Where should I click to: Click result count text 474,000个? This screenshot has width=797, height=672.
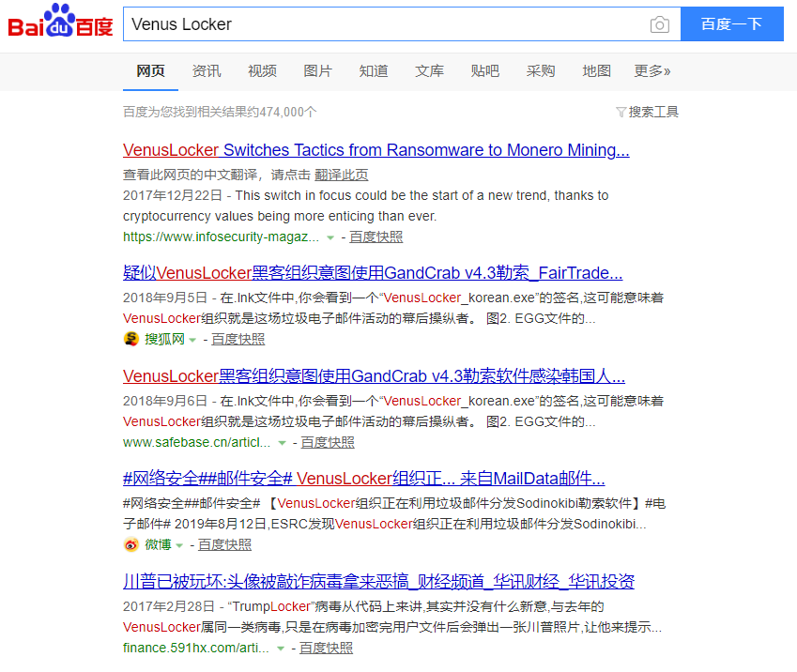287,112
